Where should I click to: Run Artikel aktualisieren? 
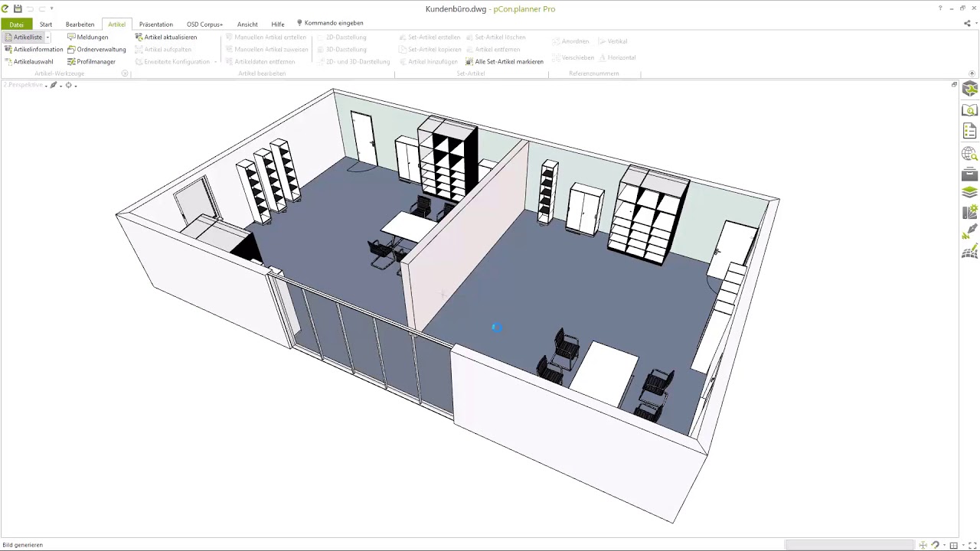point(166,37)
